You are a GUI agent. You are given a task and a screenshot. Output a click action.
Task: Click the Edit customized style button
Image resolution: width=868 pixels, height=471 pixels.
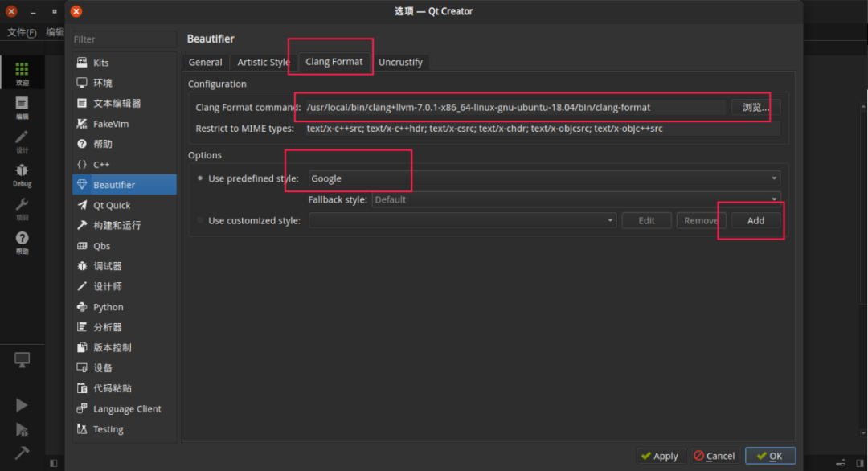[646, 220]
